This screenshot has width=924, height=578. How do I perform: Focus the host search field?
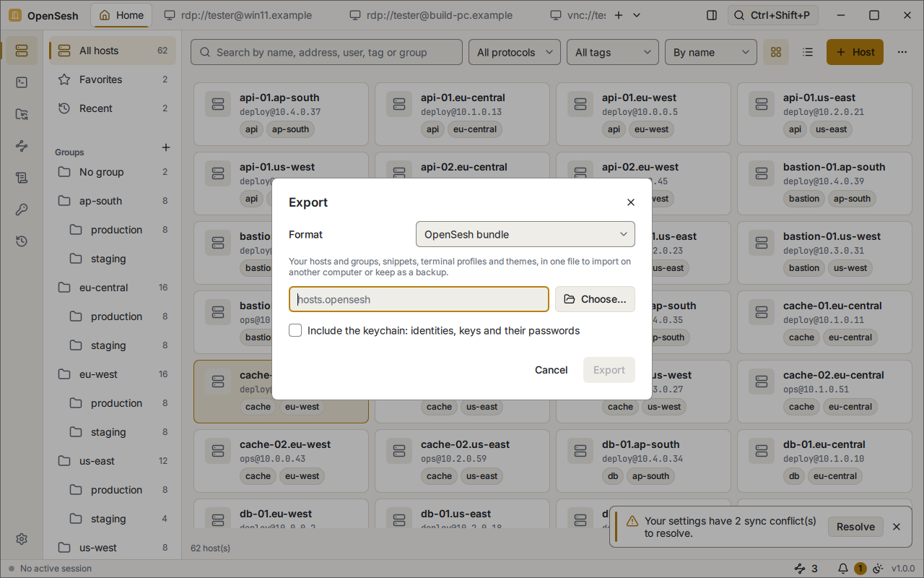(x=326, y=52)
